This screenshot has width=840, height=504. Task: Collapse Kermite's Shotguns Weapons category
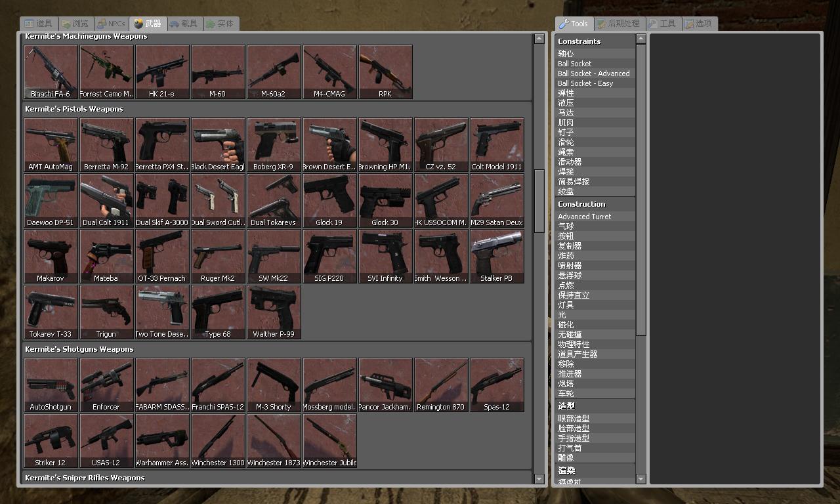(277, 349)
